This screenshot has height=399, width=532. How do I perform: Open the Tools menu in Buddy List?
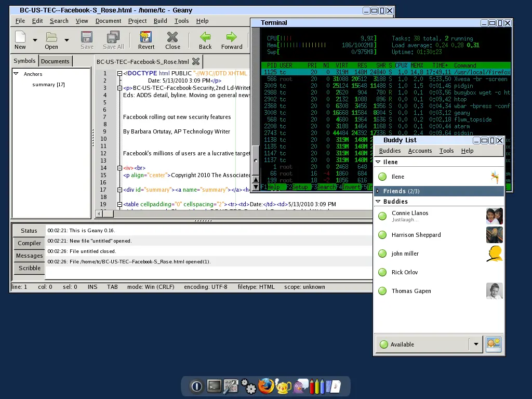point(446,151)
